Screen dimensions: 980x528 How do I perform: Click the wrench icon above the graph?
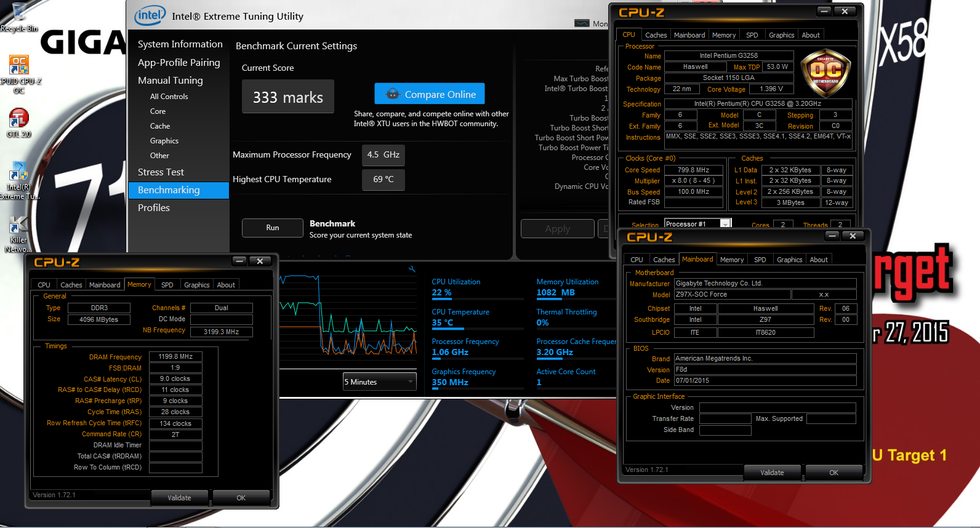(x=412, y=269)
